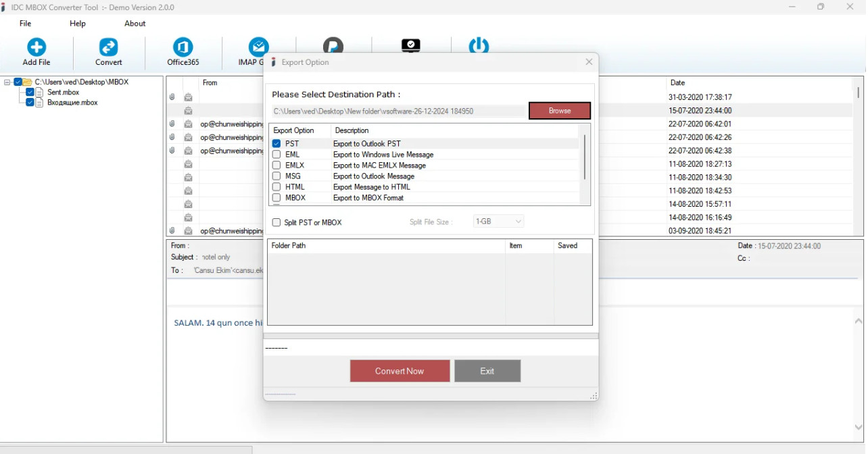Click the dialog resize grip corner

click(x=594, y=397)
